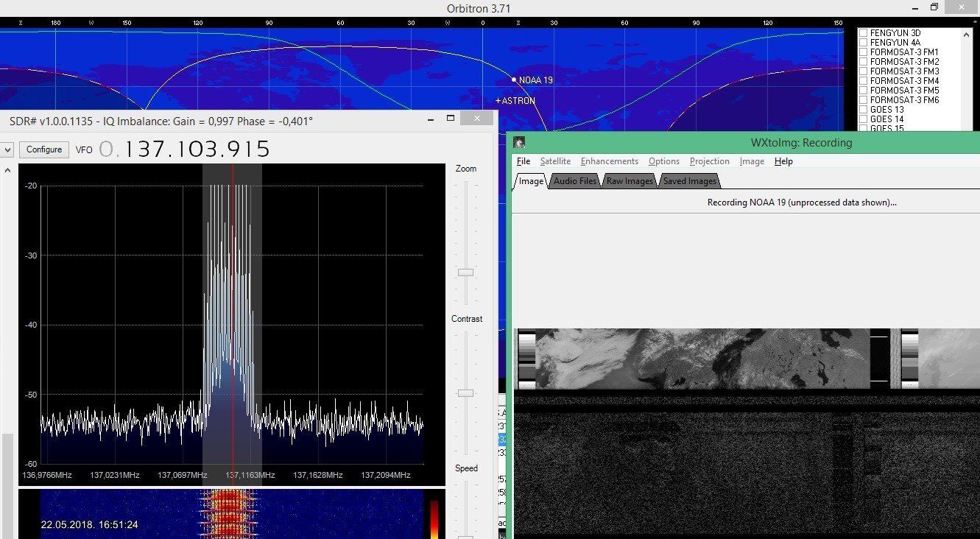Viewport: 980px width, 539px height.
Task: Open the Options menu in WXtoImg
Action: [x=664, y=161]
